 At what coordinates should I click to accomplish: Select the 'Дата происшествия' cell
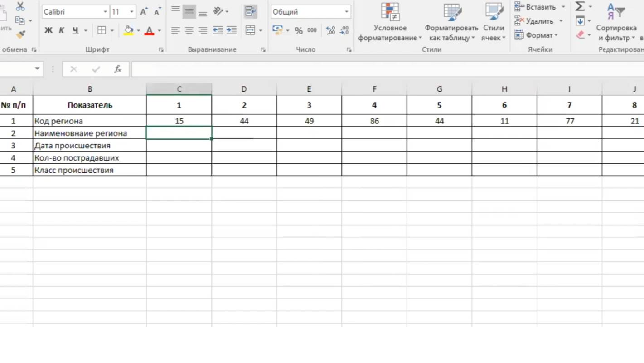click(90, 146)
